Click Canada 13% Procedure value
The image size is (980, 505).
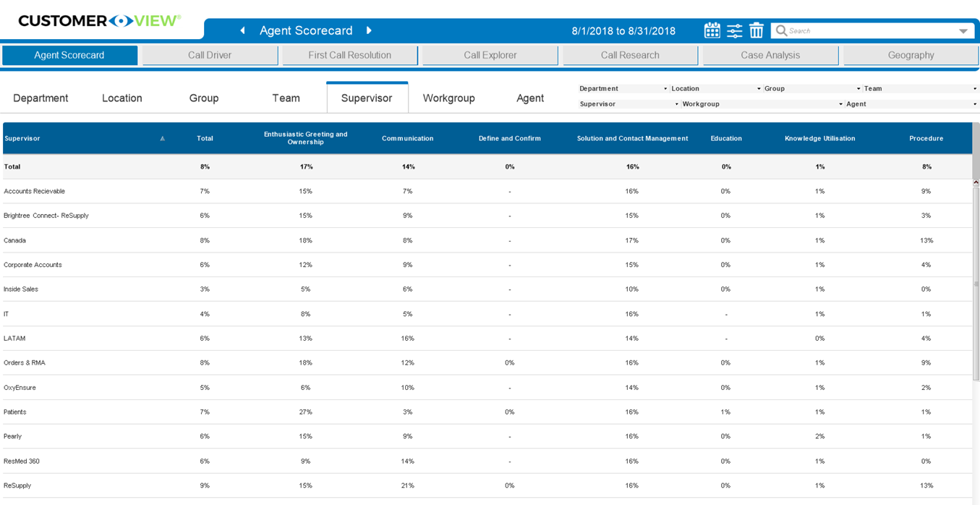point(926,240)
